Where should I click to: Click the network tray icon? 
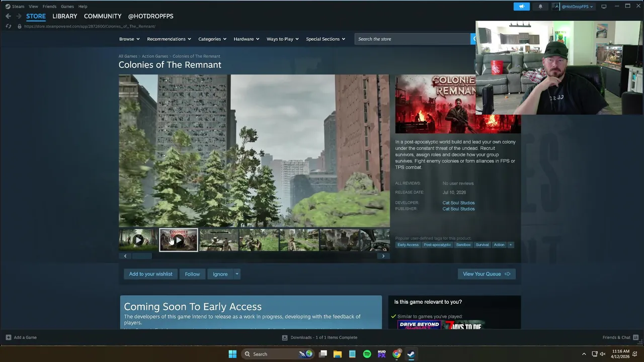(594, 354)
